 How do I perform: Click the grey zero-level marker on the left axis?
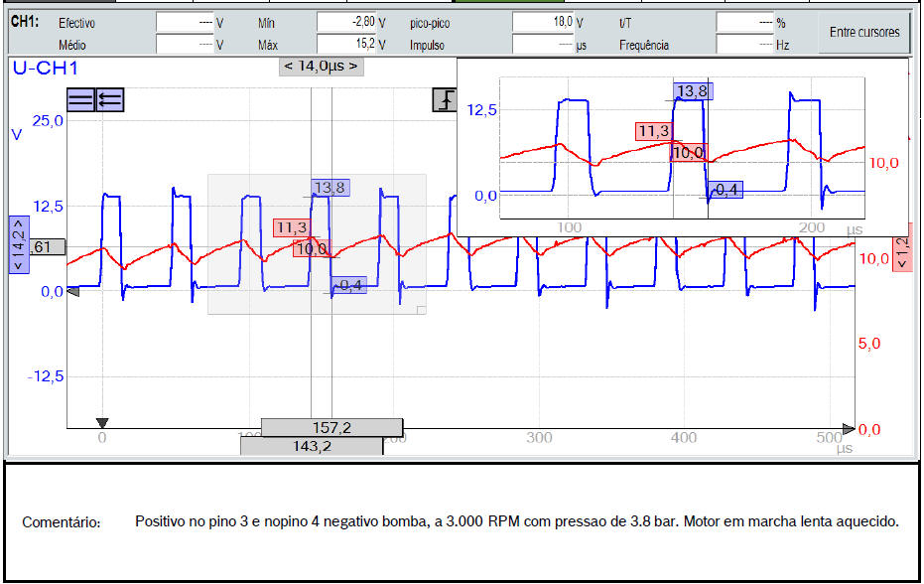click(71, 292)
